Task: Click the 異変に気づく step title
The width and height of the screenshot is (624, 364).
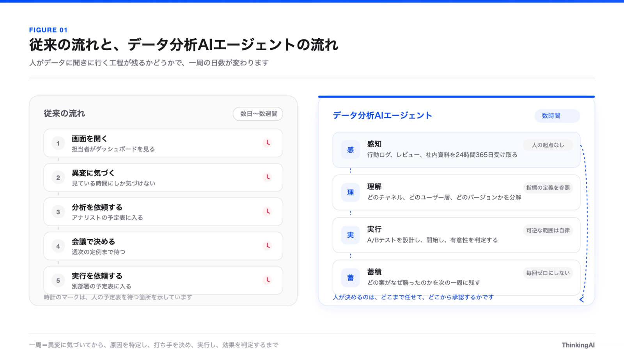Action: pos(93,173)
